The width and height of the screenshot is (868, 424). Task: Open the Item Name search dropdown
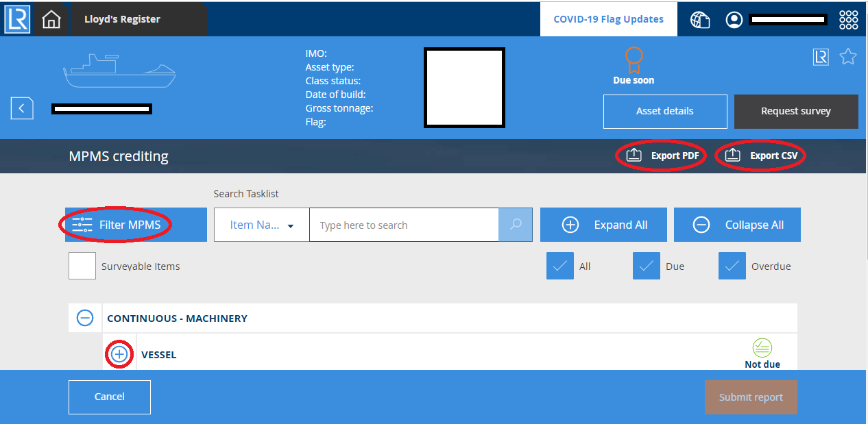pos(261,225)
